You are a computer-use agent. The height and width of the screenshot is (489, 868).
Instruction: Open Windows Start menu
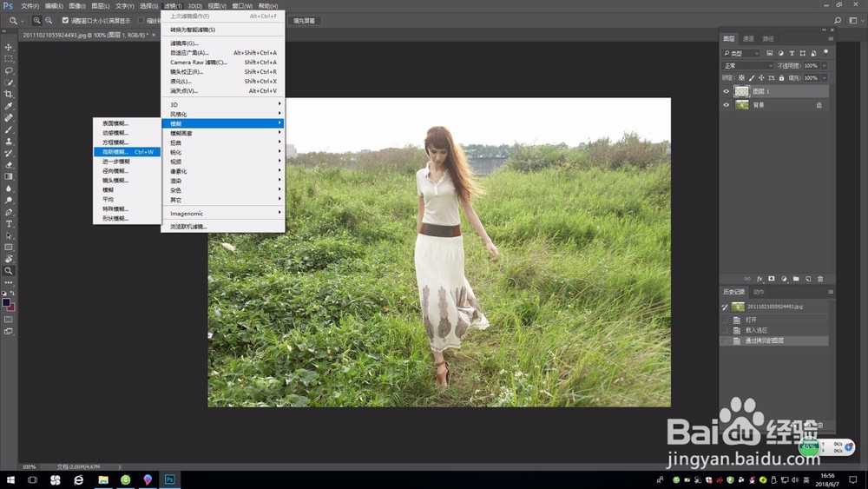(x=10, y=479)
